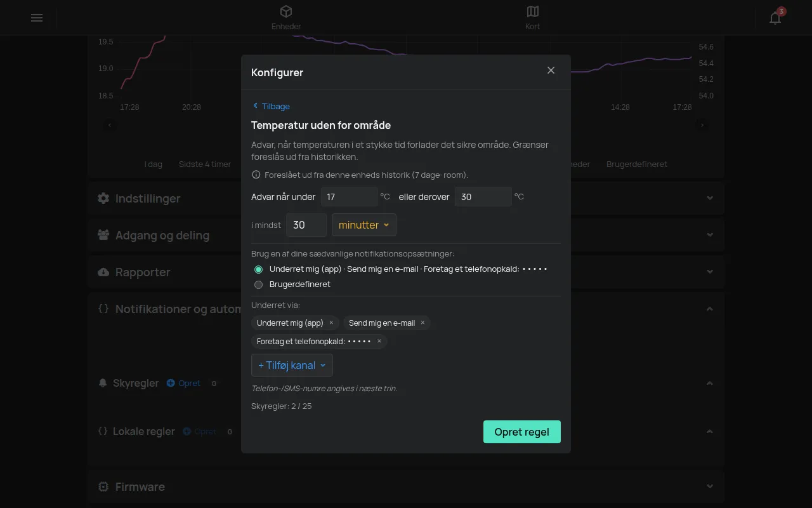Select the standard notification setup radio
Screen dimensions: 812x508
pos(258,269)
